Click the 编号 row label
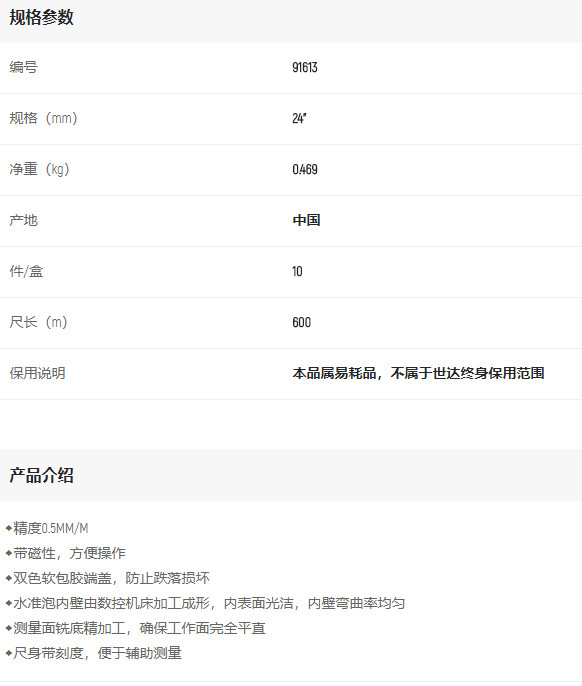The image size is (582, 686). coord(24,67)
